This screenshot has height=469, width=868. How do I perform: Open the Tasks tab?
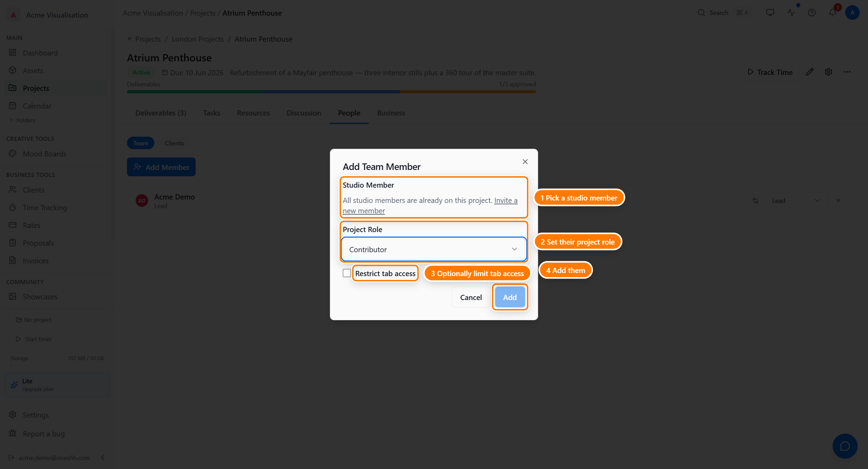212,113
